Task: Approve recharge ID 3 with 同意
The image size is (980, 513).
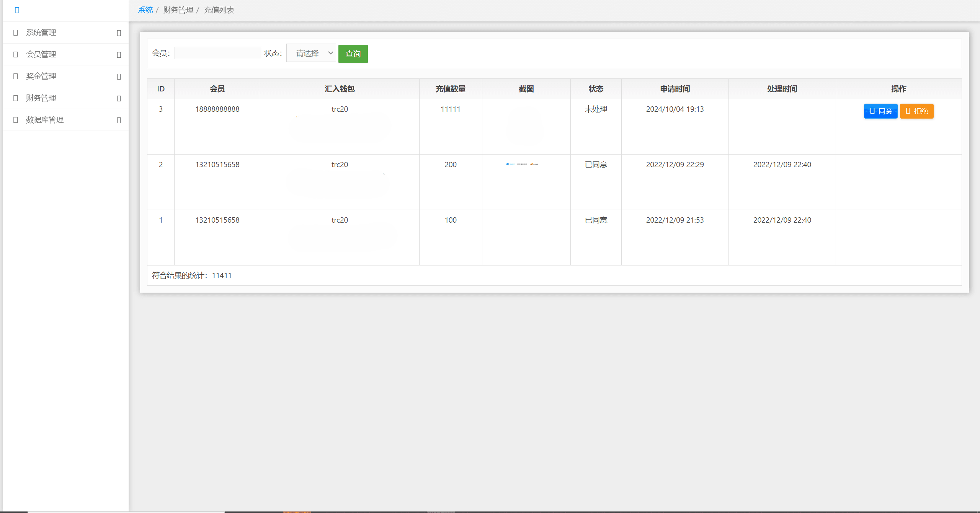Action: coord(880,111)
